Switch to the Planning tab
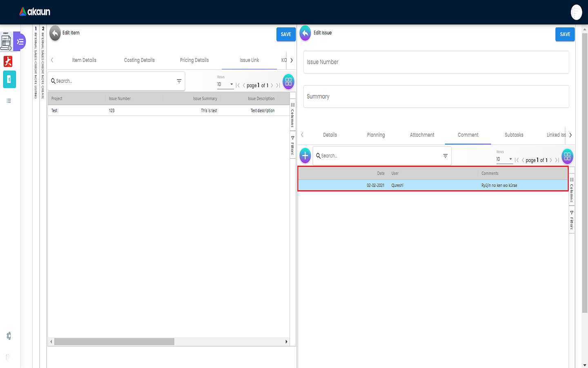Image resolution: width=588 pixels, height=368 pixels. click(376, 135)
